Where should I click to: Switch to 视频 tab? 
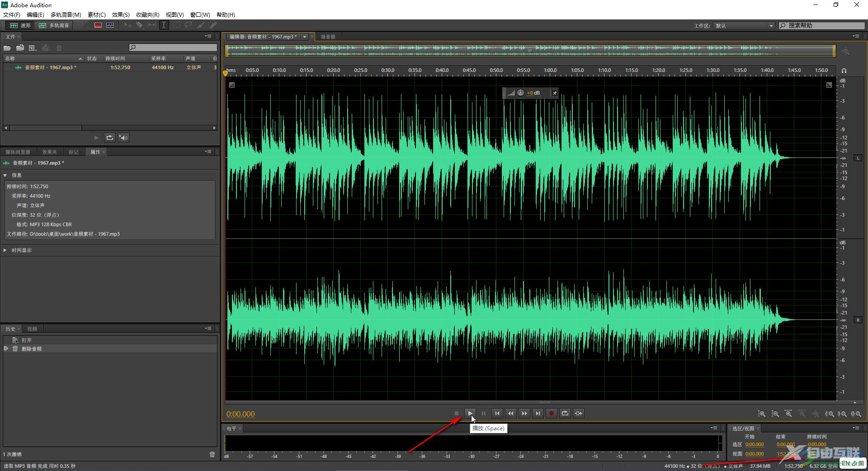pos(32,329)
